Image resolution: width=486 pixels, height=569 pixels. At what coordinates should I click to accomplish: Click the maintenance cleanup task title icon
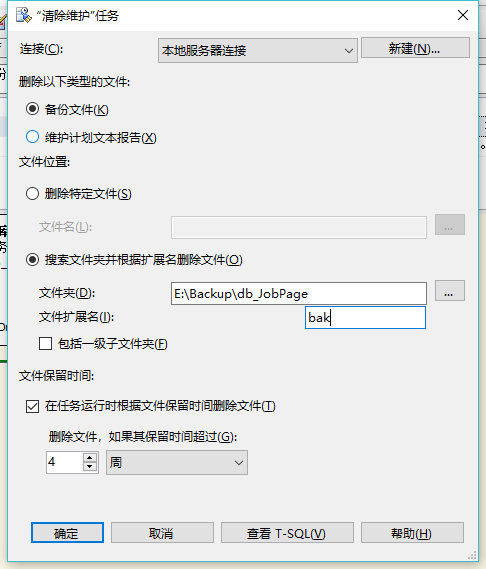(x=24, y=15)
